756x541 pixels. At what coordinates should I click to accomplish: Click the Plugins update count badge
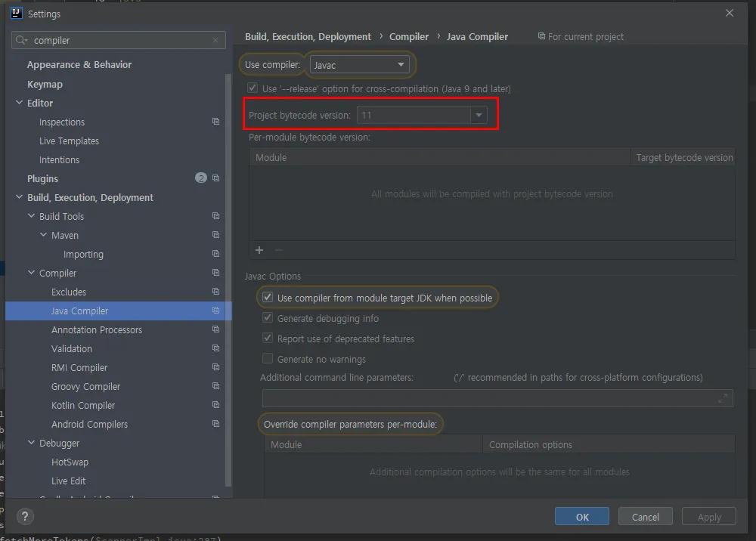point(201,178)
